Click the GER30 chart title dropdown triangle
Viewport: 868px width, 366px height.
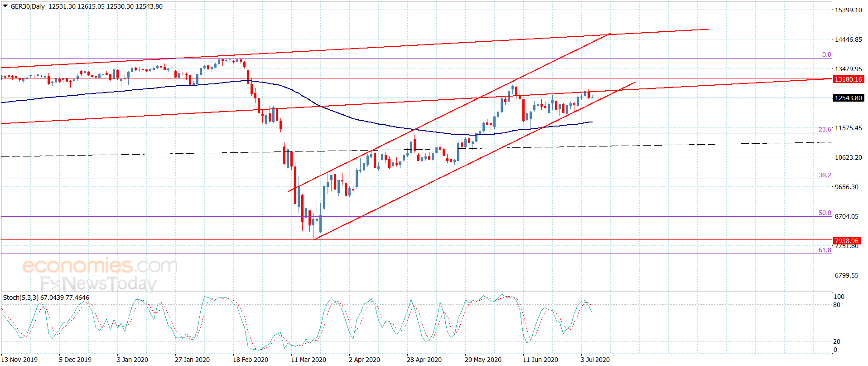pyautogui.click(x=5, y=6)
